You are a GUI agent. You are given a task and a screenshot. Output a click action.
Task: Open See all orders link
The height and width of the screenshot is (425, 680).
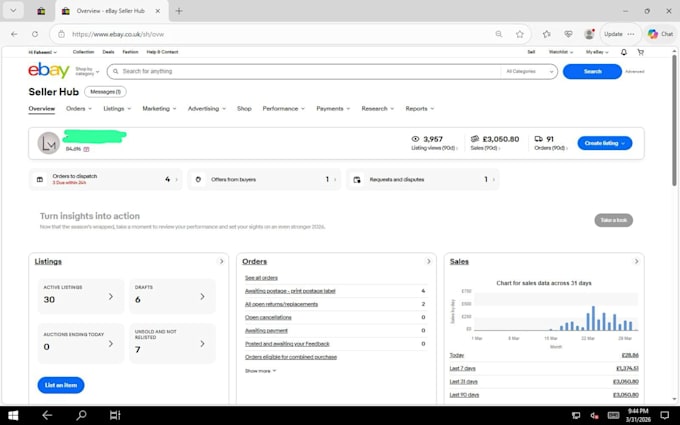point(261,278)
